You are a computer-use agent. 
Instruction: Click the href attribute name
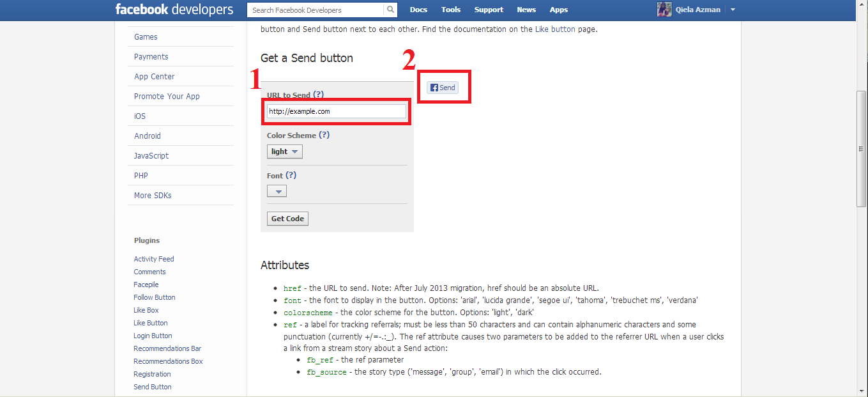(293, 288)
